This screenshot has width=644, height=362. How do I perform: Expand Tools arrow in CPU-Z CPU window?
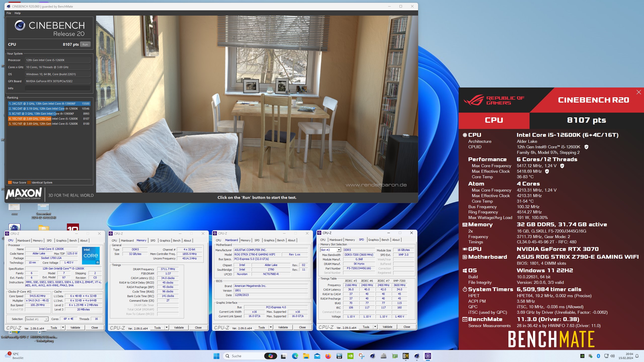pyautogui.click(x=63, y=328)
